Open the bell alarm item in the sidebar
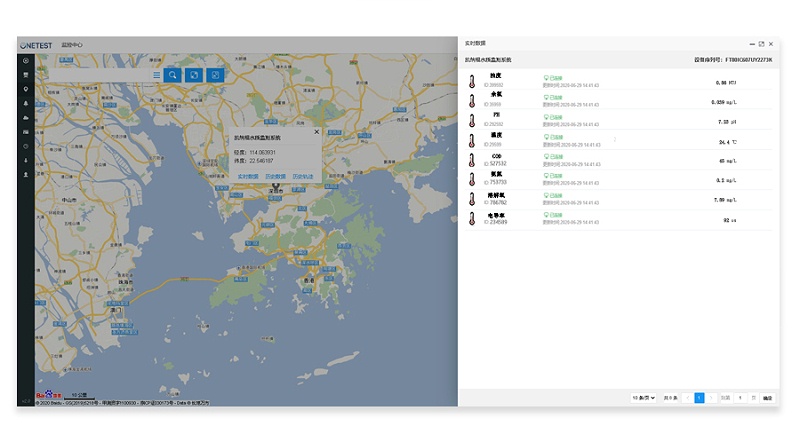Screen dimensions: 800x442 coord(26,103)
